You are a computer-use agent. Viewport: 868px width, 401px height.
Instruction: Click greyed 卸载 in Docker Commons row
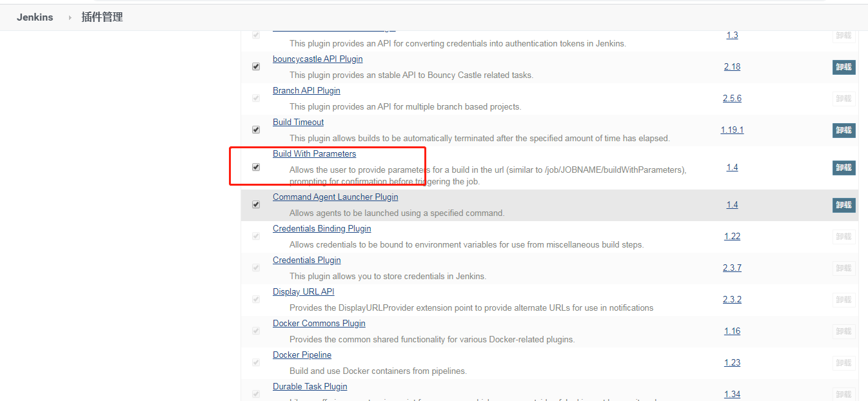(843, 331)
